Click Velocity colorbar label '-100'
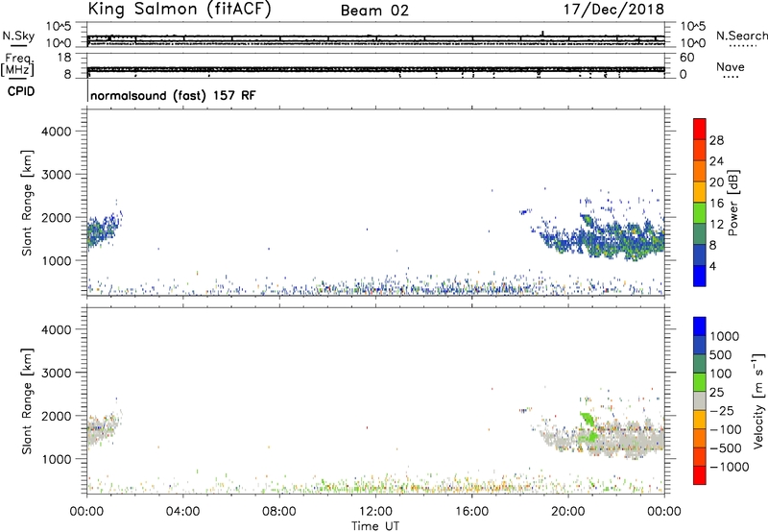Viewport: 768px width, 532px height. tap(726, 429)
